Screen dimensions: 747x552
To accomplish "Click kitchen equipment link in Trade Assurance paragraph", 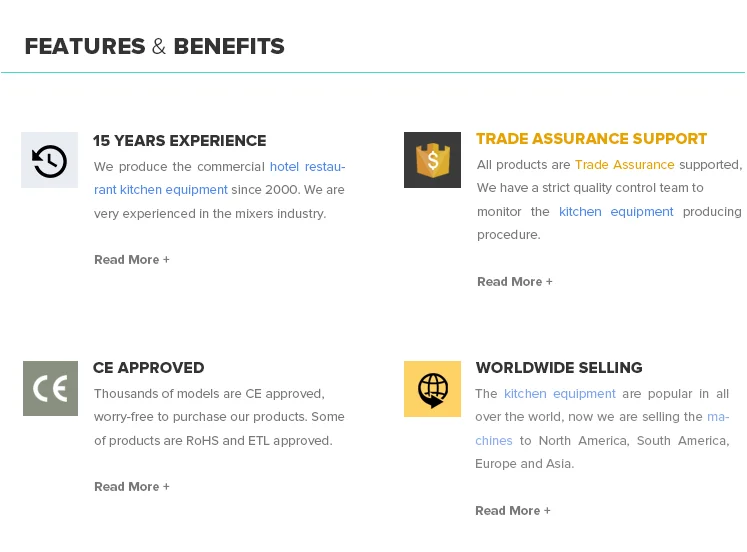I will point(616,212).
